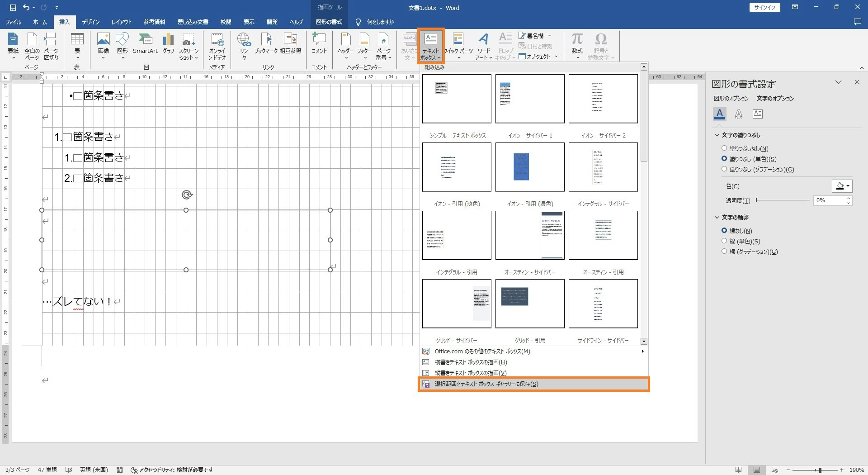Select 線 (グラデーション)(G) for text outline

click(x=750, y=252)
